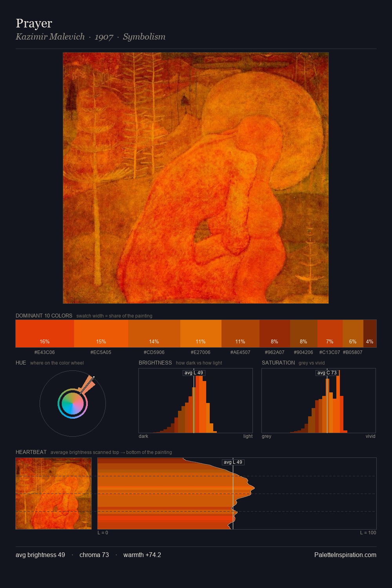Pick the #E27006 11% swatch
The width and height of the screenshot is (392, 588).
tap(201, 334)
